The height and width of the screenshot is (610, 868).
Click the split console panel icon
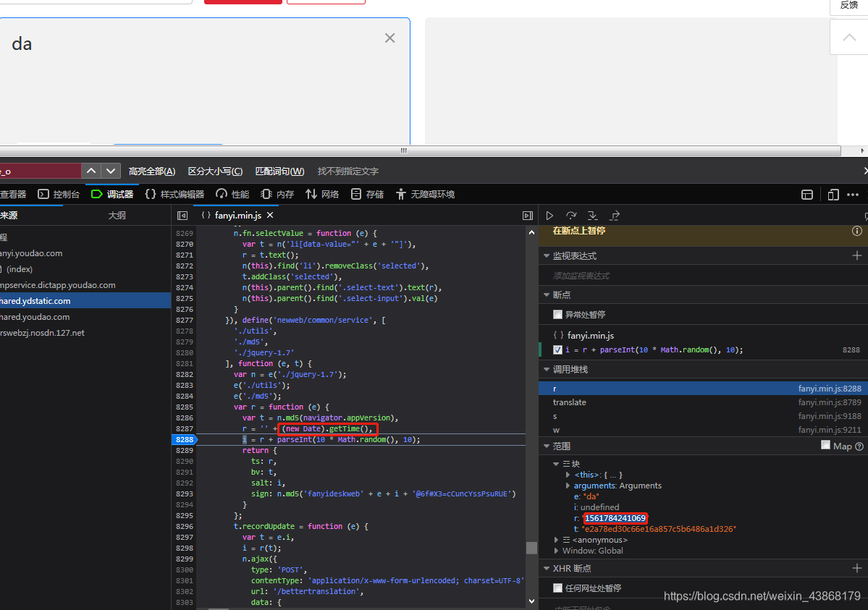(807, 195)
